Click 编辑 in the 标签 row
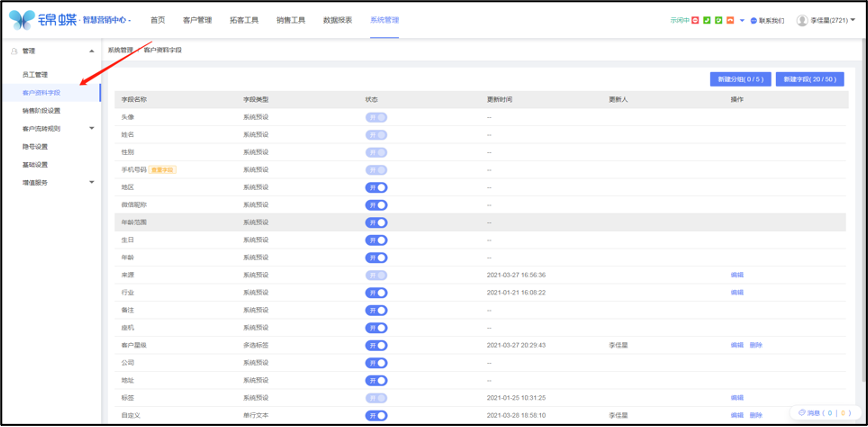Viewport: 868px width, 427px height. point(737,398)
